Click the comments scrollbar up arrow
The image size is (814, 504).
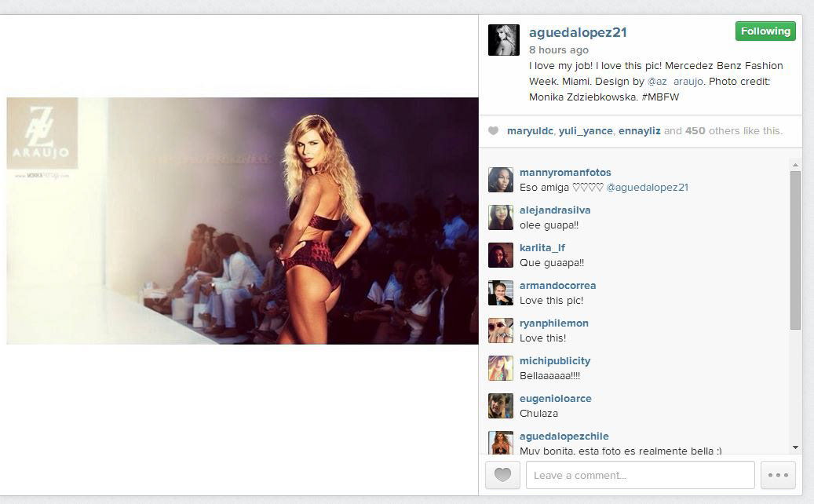[795, 165]
